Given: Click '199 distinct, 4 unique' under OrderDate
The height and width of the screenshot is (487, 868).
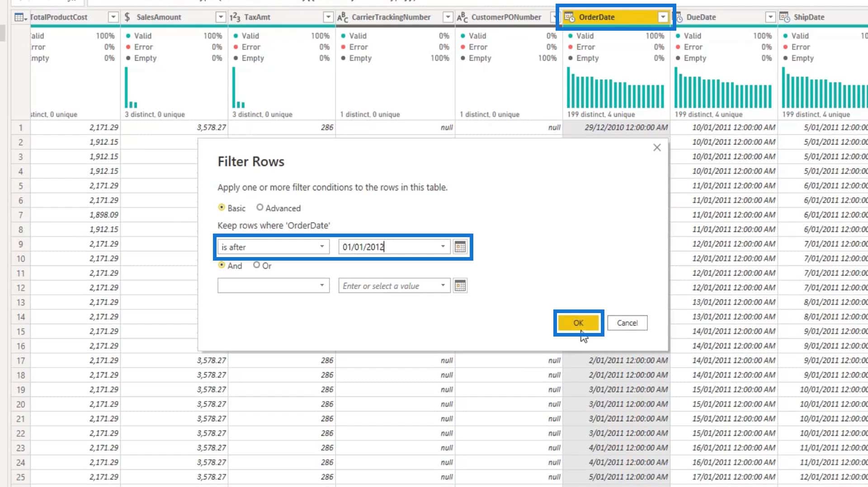Looking at the screenshot, I should (601, 114).
